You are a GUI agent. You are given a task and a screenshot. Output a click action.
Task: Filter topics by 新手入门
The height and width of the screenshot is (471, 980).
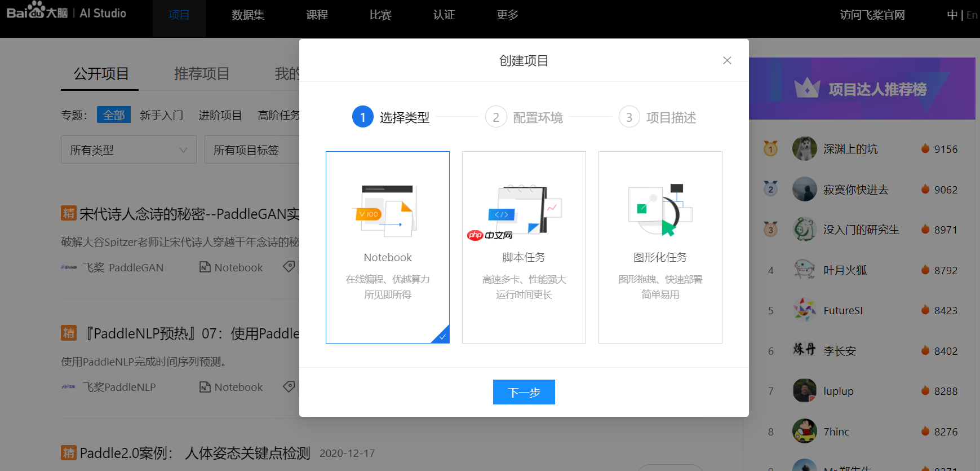pos(162,115)
